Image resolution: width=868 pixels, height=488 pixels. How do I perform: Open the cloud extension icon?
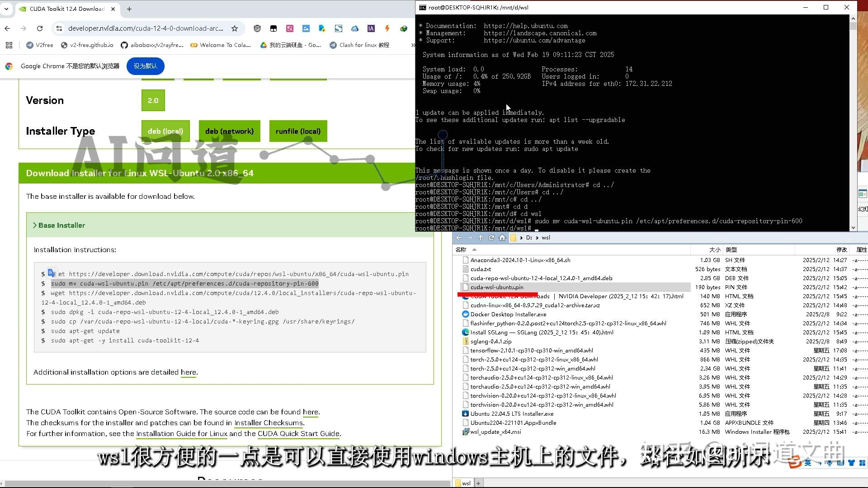pos(355,28)
